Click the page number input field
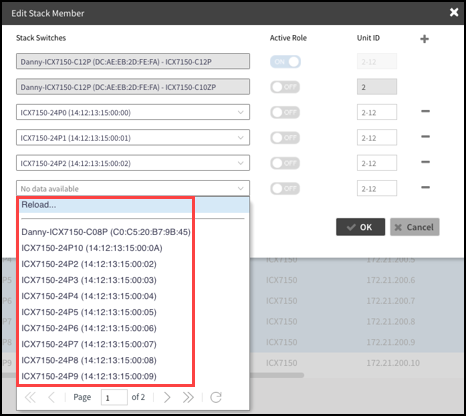This screenshot has width=466, height=416. [114, 397]
